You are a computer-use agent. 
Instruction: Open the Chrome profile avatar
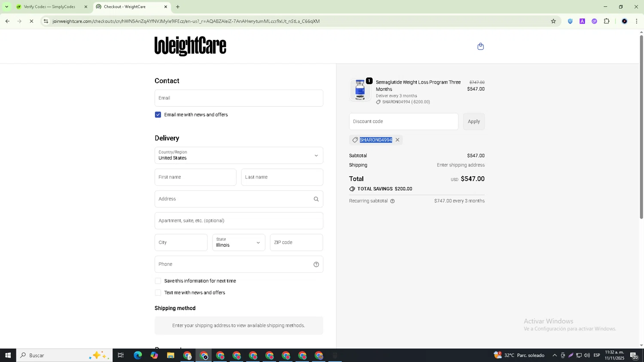pyautogui.click(x=625, y=21)
